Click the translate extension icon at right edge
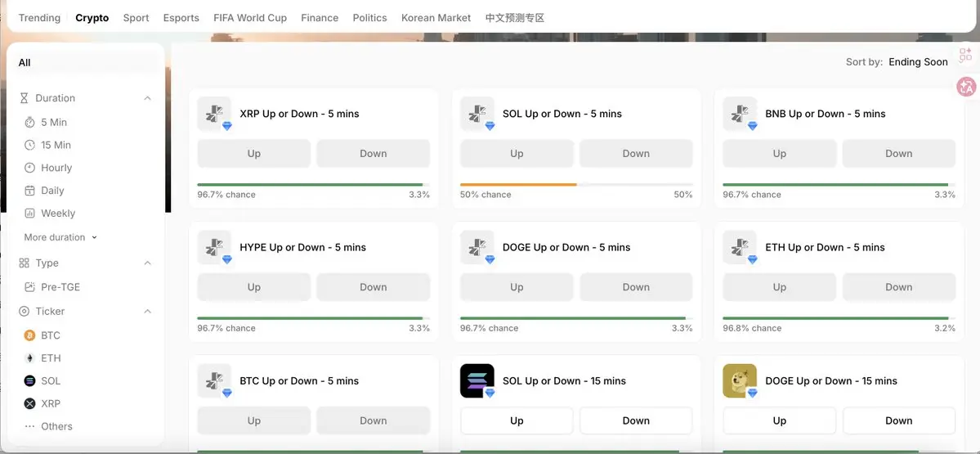 [966, 87]
